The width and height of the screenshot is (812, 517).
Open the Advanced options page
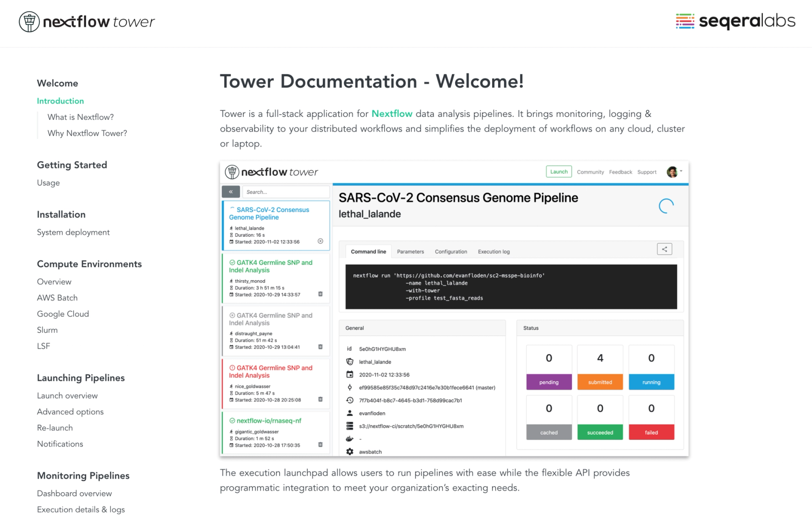(x=70, y=412)
